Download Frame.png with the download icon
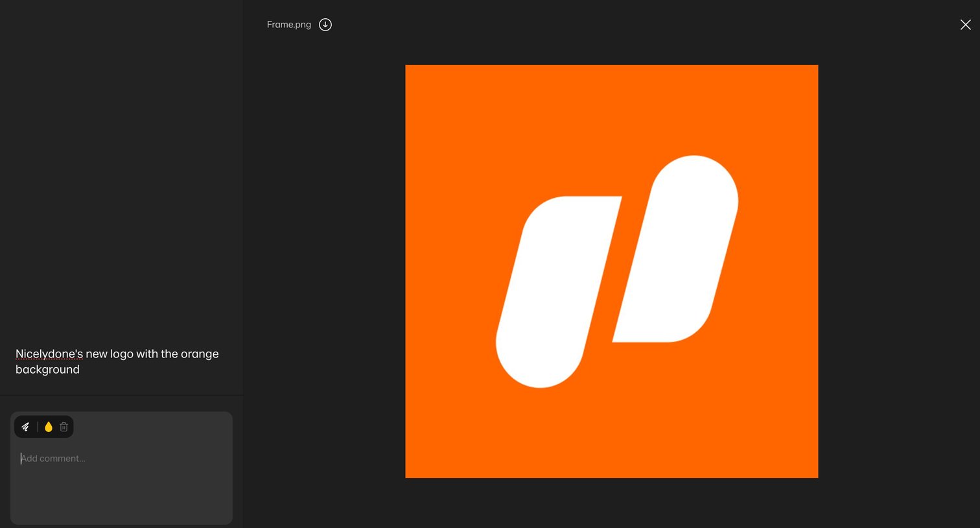This screenshot has width=980, height=528. coord(325,25)
